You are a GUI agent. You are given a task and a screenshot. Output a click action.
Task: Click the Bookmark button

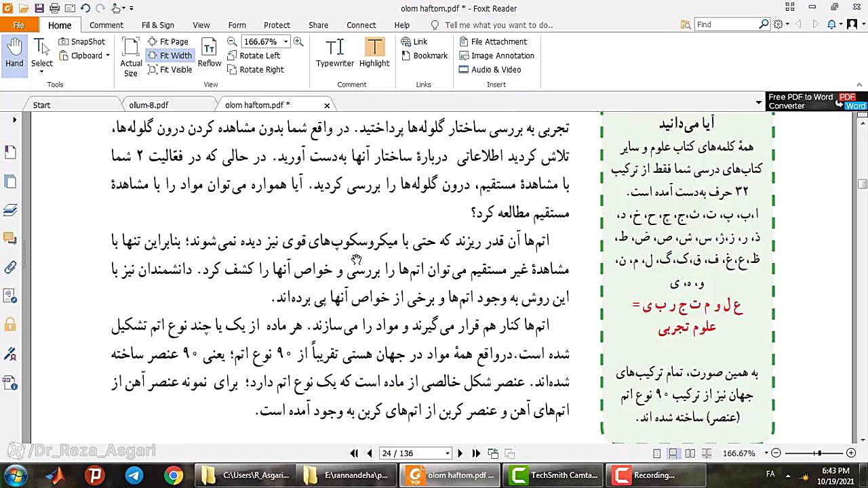[424, 56]
